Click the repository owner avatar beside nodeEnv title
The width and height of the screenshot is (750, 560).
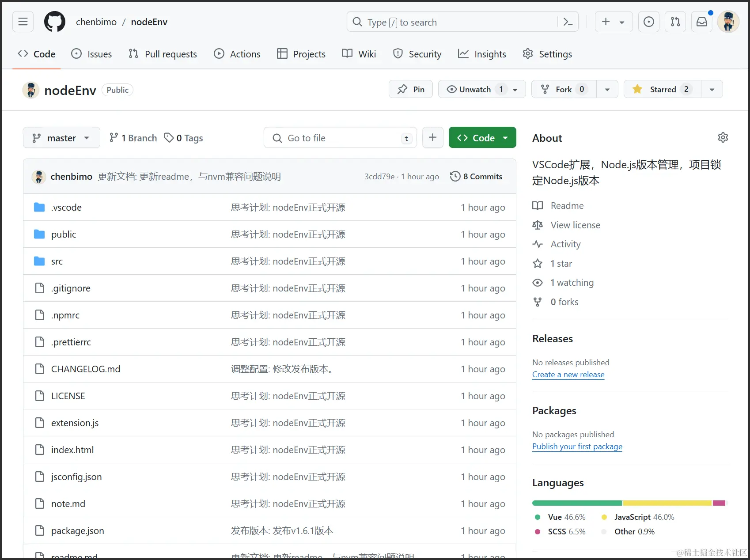click(x=31, y=90)
